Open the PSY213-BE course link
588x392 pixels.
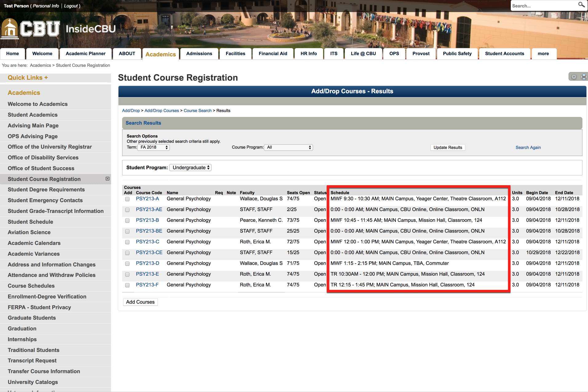pyautogui.click(x=149, y=231)
